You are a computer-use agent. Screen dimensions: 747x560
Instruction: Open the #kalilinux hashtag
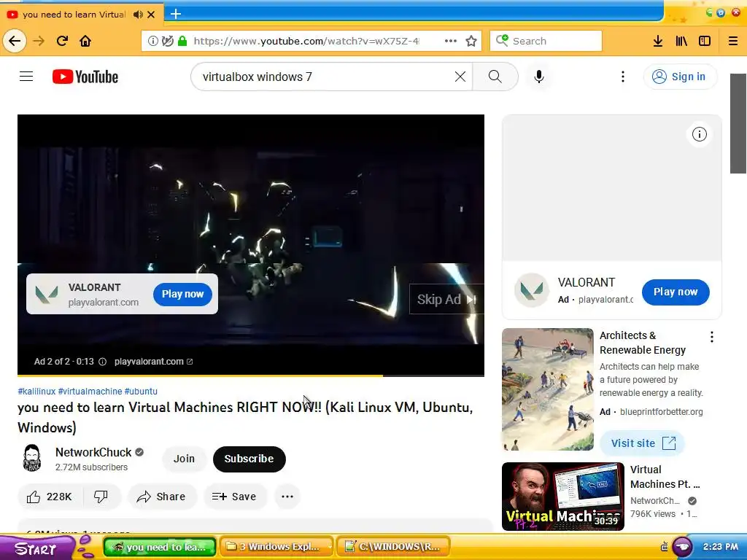pyautogui.click(x=36, y=392)
